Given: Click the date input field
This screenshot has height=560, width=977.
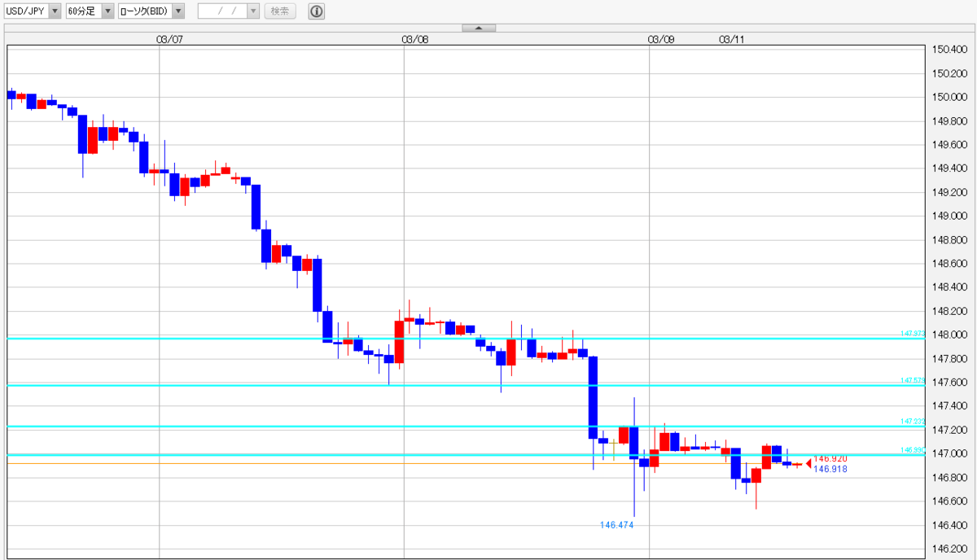Looking at the screenshot, I should pyautogui.click(x=221, y=11).
